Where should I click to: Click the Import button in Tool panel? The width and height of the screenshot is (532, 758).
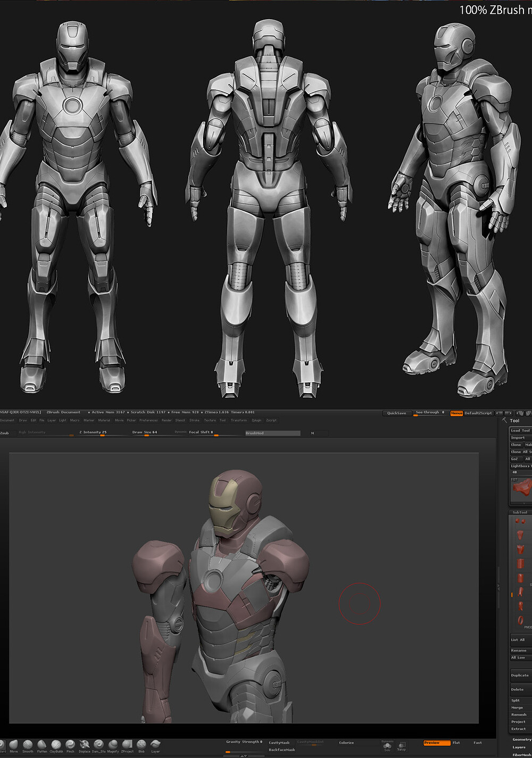click(x=520, y=438)
